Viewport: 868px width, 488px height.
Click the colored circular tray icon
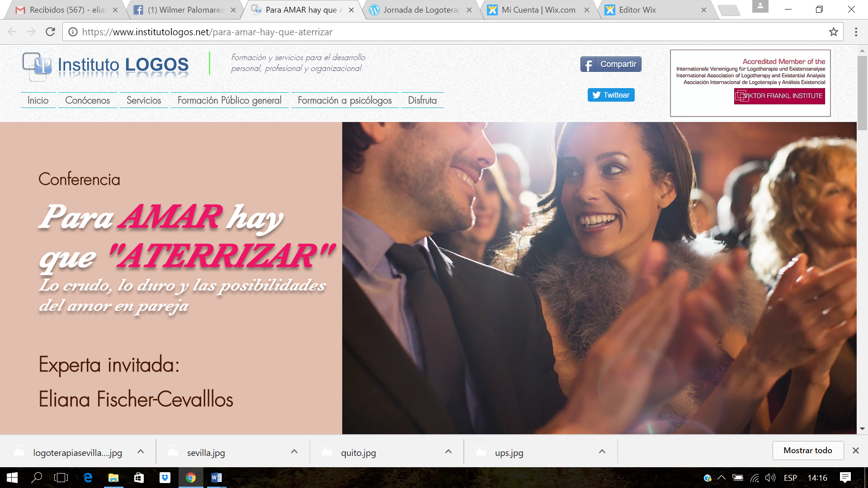tap(708, 478)
